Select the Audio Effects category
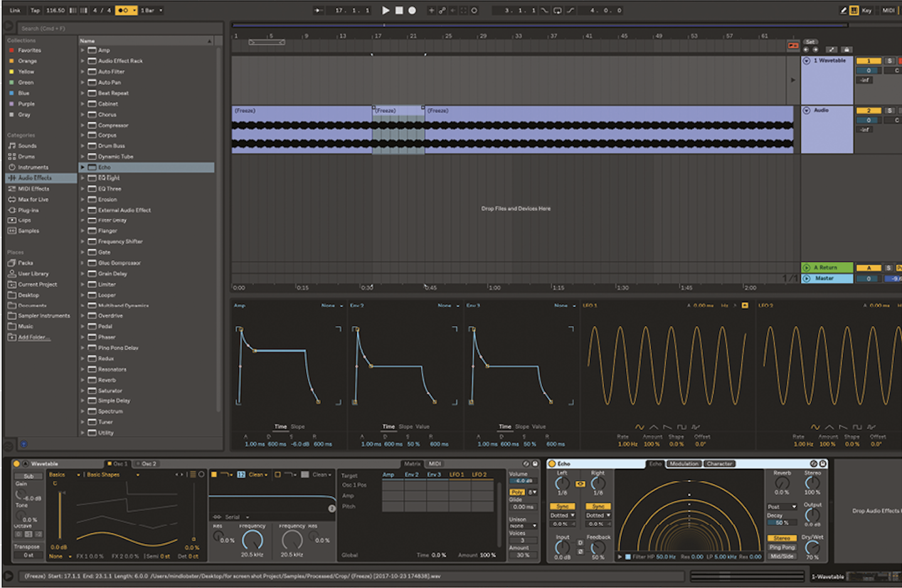This screenshot has height=588, width=902. tap(41, 178)
